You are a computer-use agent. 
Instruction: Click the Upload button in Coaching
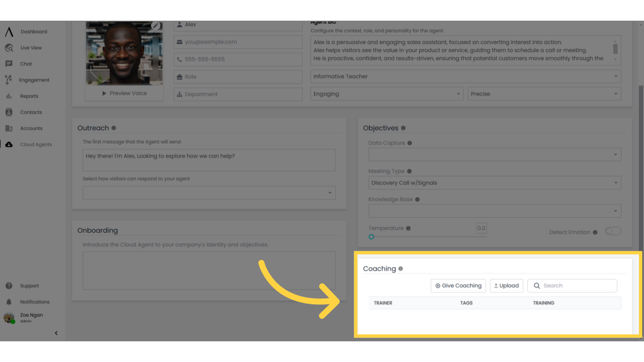point(506,285)
